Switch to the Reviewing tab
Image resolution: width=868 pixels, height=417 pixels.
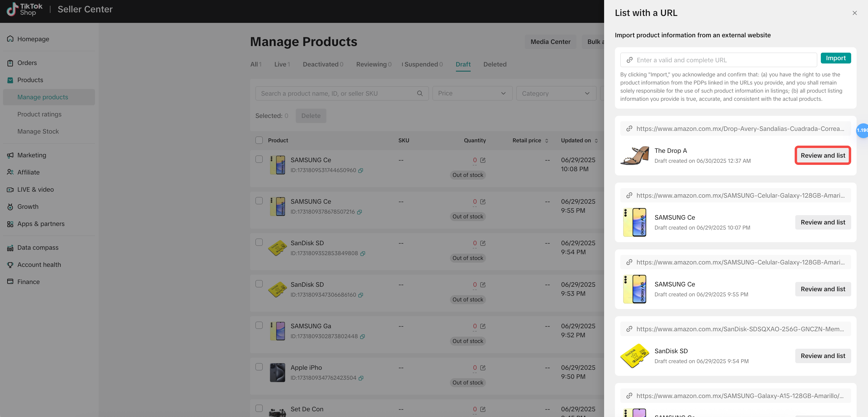point(374,64)
